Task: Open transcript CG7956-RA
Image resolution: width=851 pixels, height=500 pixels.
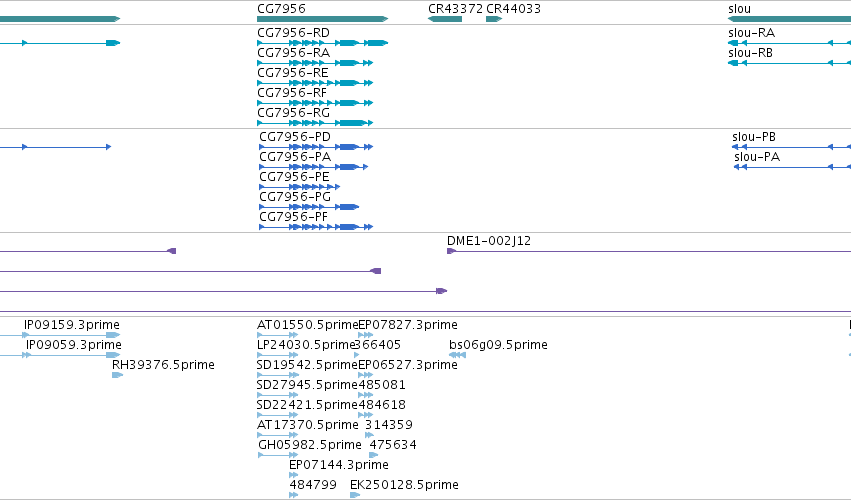Action: [294, 53]
